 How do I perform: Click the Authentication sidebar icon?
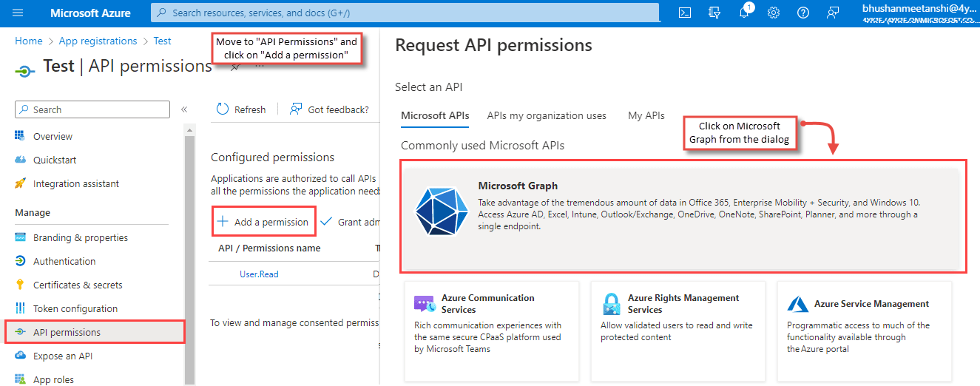click(x=20, y=261)
